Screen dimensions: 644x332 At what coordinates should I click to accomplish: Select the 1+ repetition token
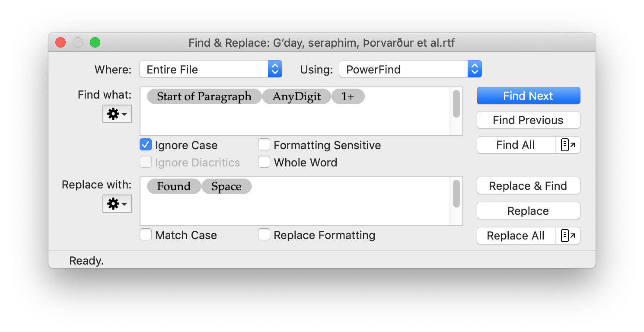pyautogui.click(x=348, y=96)
